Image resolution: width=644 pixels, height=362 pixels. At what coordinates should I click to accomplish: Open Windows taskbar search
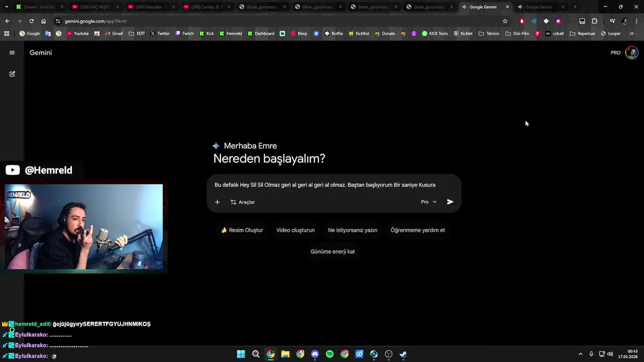(x=256, y=354)
